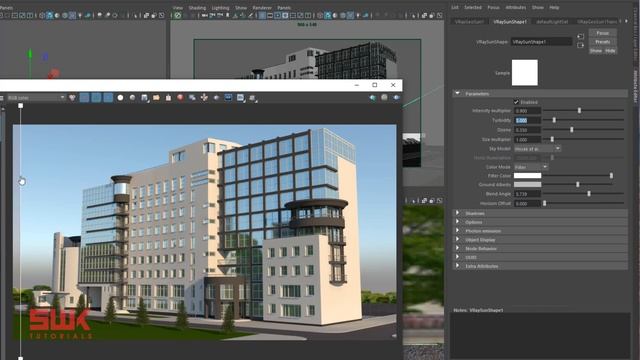Screen dimensions: 640x360
Task: Expand the Shadows section
Action: click(x=458, y=213)
